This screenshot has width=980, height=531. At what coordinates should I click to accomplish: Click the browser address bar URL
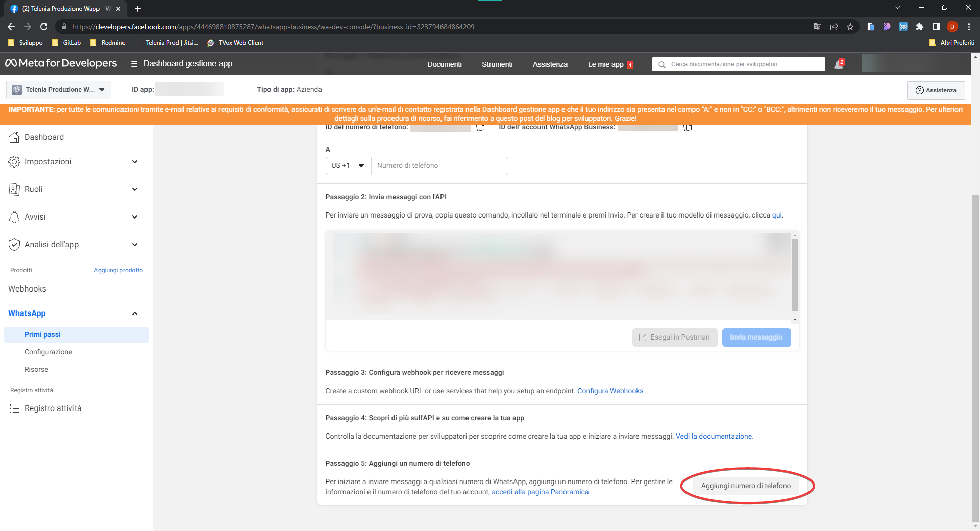273,27
